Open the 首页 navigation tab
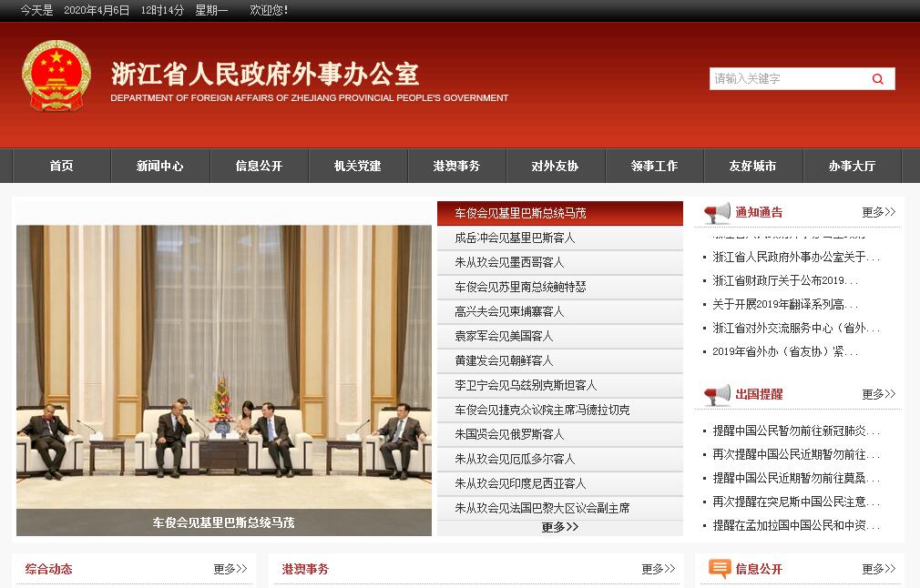Screen dimensions: 920x588 coord(61,166)
